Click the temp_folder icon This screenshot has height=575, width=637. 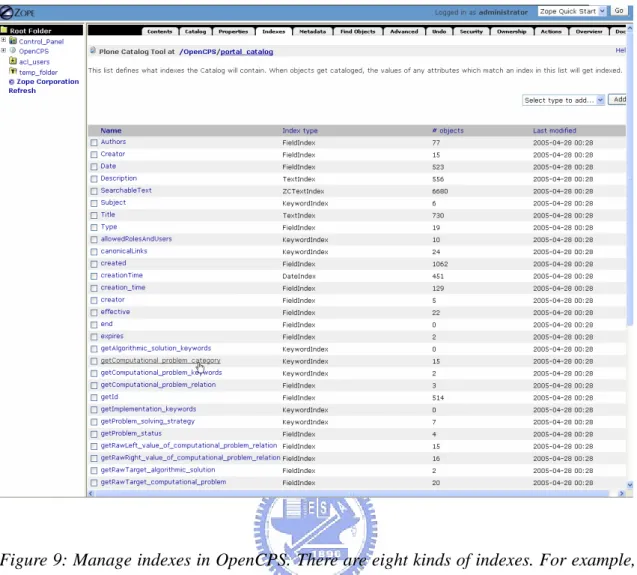(x=13, y=72)
